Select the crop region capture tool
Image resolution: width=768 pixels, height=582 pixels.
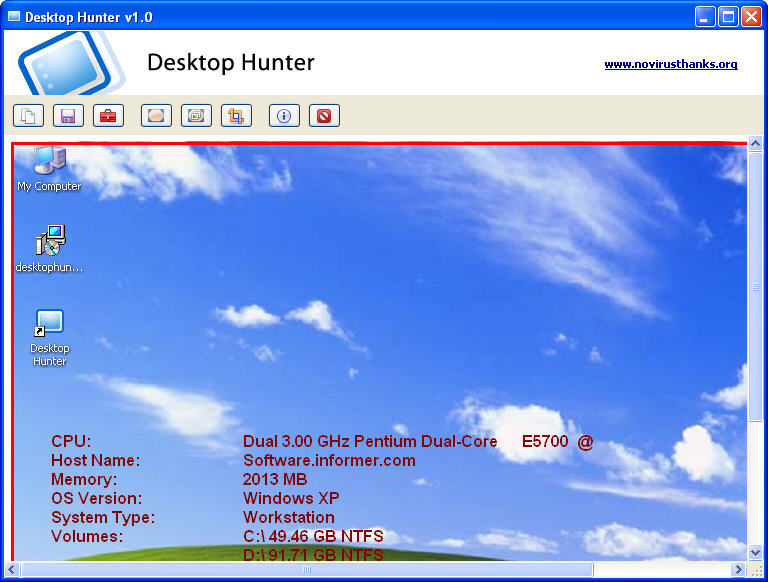click(237, 116)
